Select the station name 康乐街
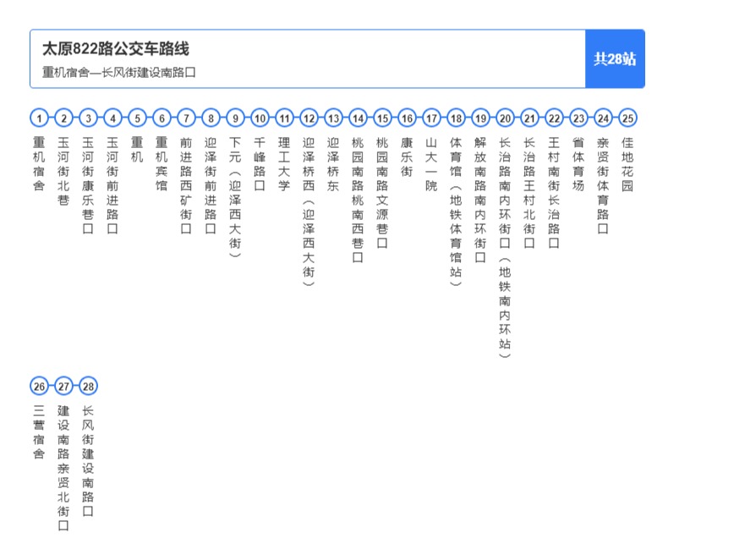 click(407, 156)
